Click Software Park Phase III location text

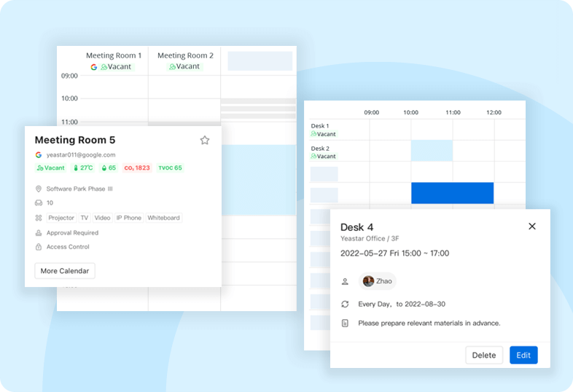click(x=79, y=189)
